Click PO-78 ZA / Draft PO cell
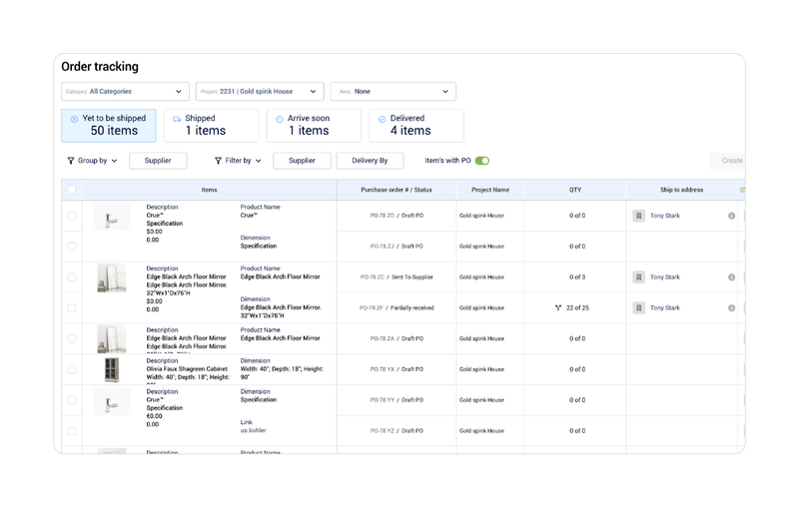This screenshot has height=532, width=799. (397, 338)
